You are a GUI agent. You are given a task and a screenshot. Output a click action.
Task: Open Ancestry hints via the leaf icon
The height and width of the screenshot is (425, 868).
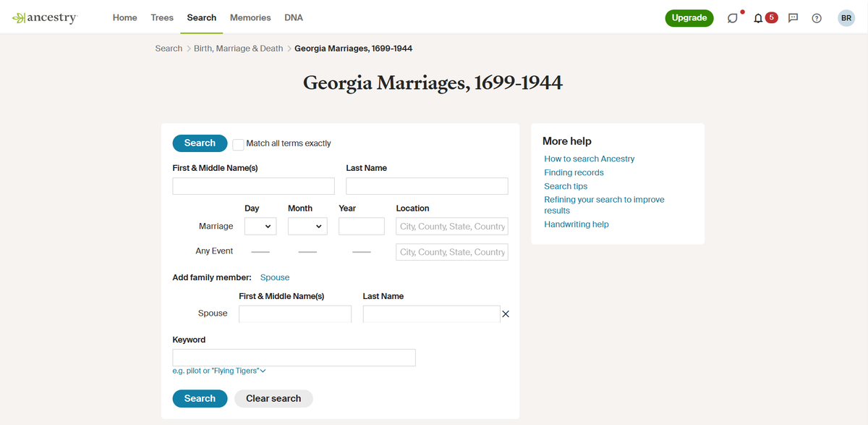pos(733,17)
